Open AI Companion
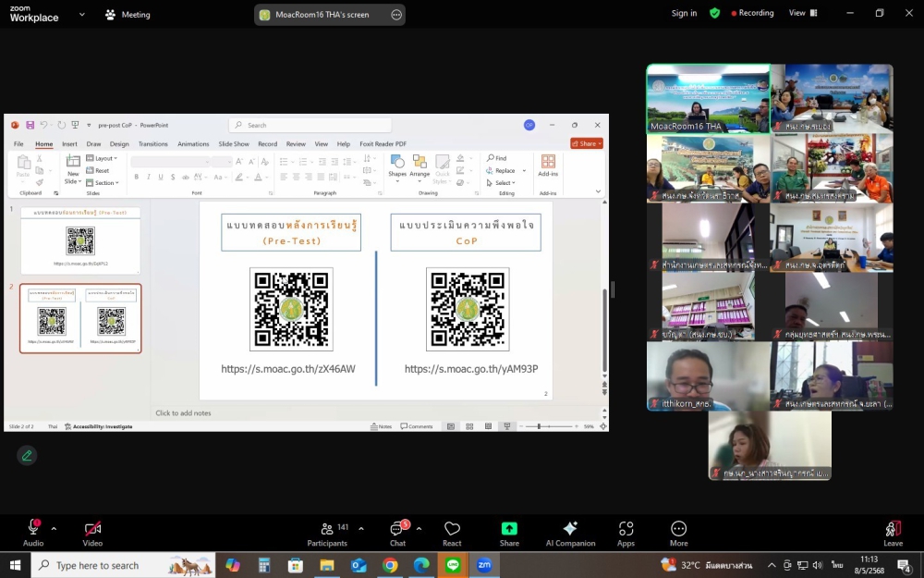The height and width of the screenshot is (578, 924). [x=570, y=532]
